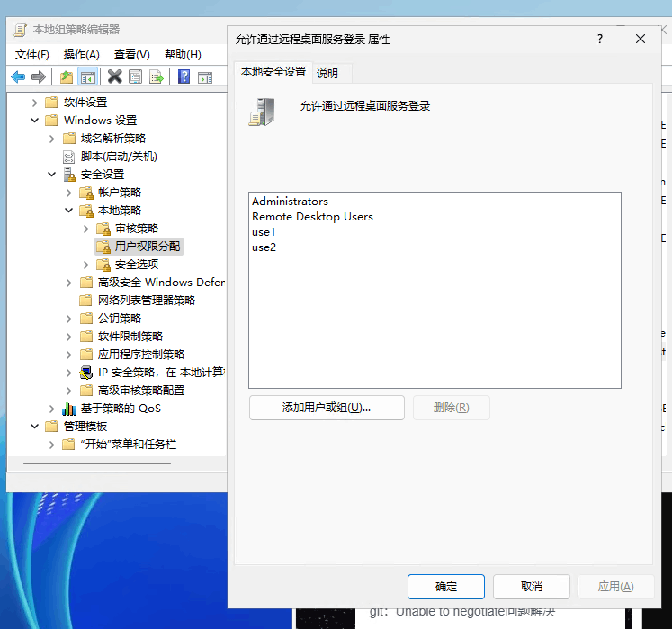Select use1 in the user list
The image size is (672, 629).
[x=264, y=232]
